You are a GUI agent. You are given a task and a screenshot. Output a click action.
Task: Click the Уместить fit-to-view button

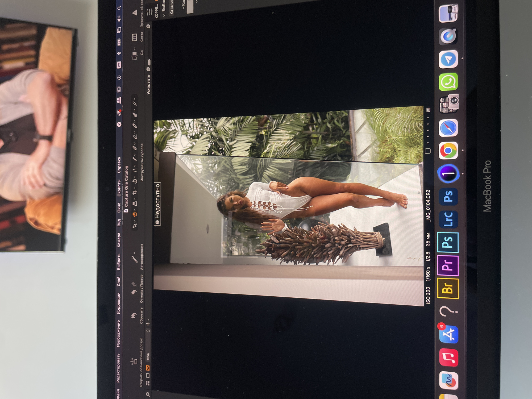coord(148,84)
